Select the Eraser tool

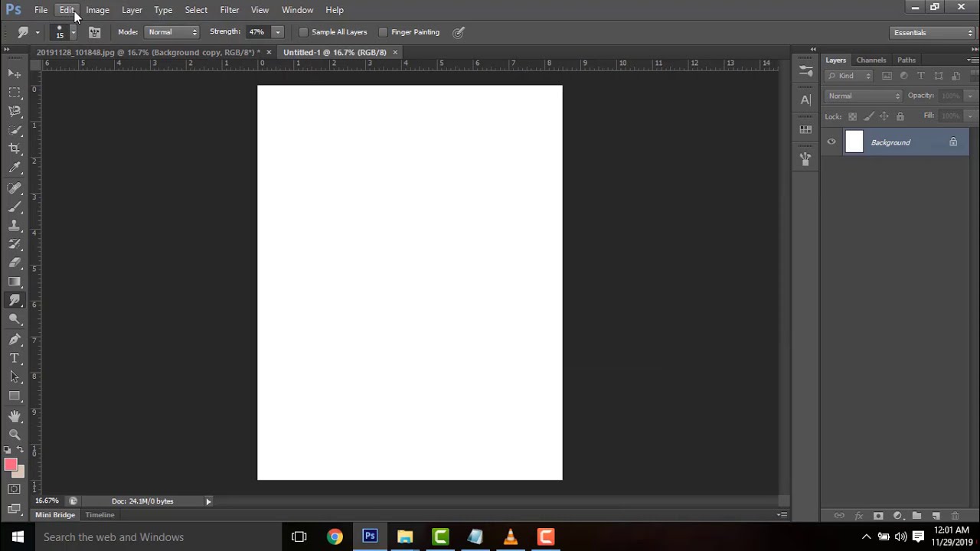click(15, 263)
